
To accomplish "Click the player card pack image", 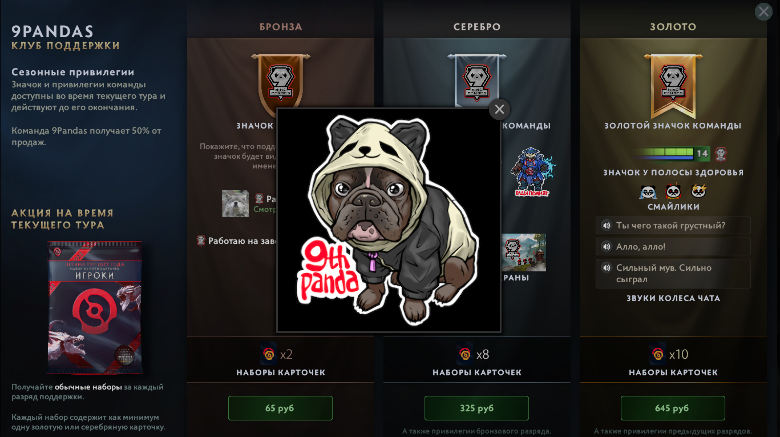I will [95, 308].
